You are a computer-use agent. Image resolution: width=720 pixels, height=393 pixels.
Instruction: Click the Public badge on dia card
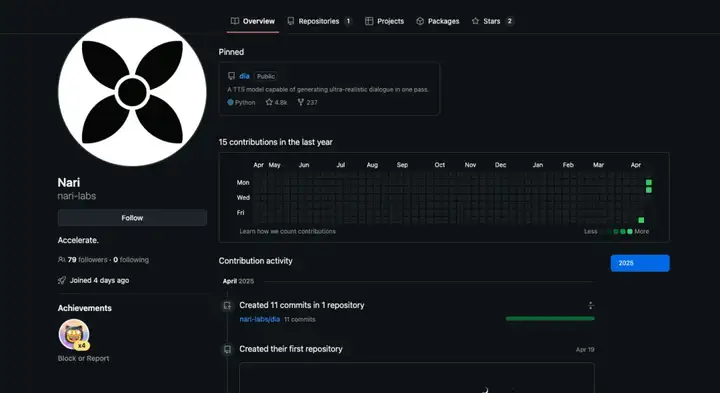(x=266, y=76)
